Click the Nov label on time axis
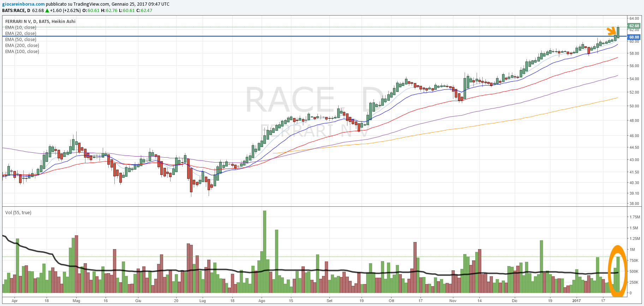The height and width of the screenshot is (306, 644). (x=453, y=301)
